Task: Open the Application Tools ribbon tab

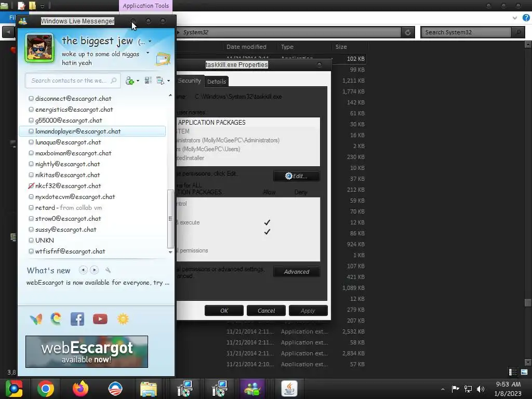Action: click(x=145, y=6)
